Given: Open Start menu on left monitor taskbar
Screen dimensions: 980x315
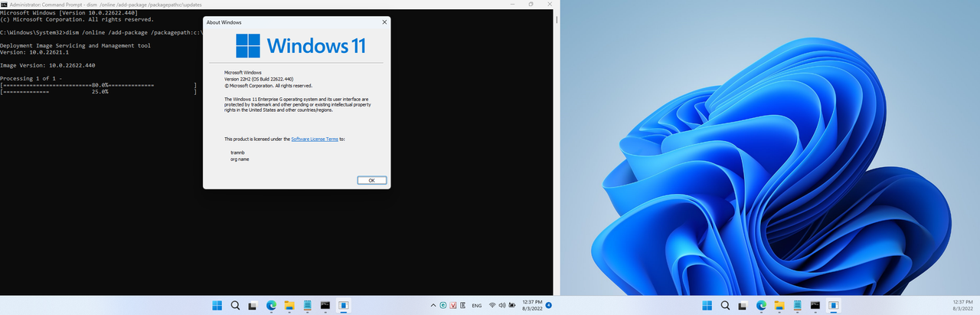Looking at the screenshot, I should (217, 305).
